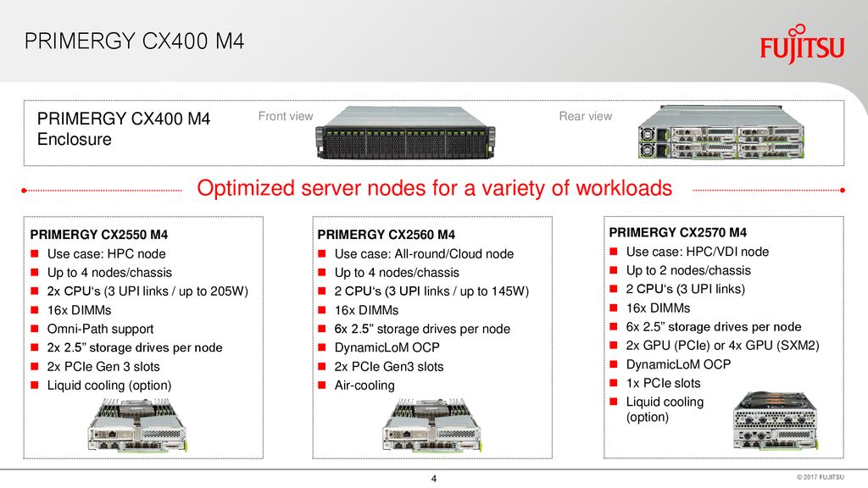
Task: Click the "Rear view" label
Action: [x=585, y=116]
